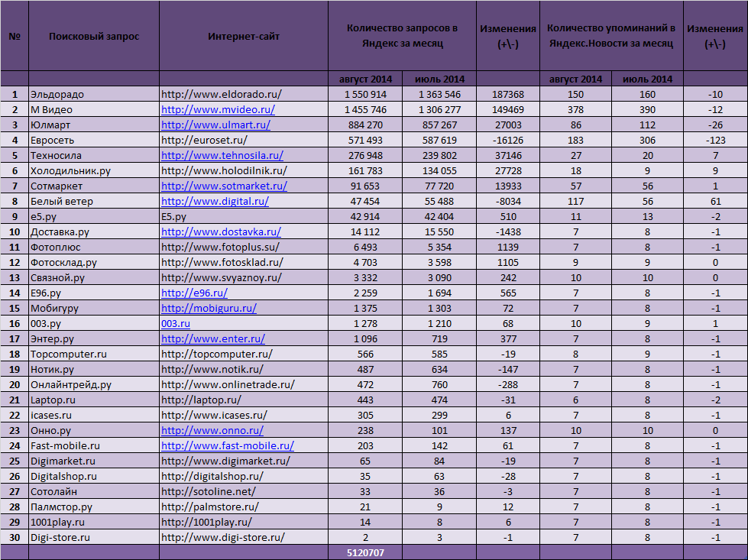748x560 pixels.
Task: Click the Интернет-сайт column header
Action: 244,37
